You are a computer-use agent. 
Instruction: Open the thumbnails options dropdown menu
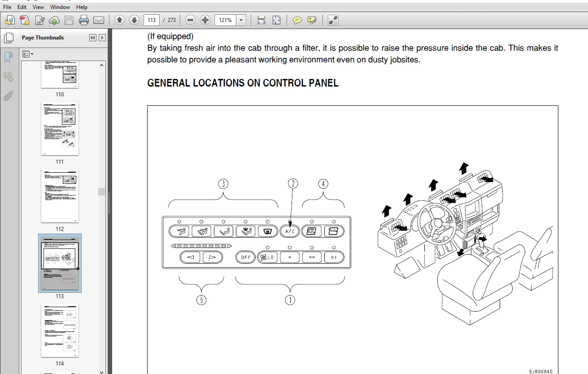coord(28,54)
